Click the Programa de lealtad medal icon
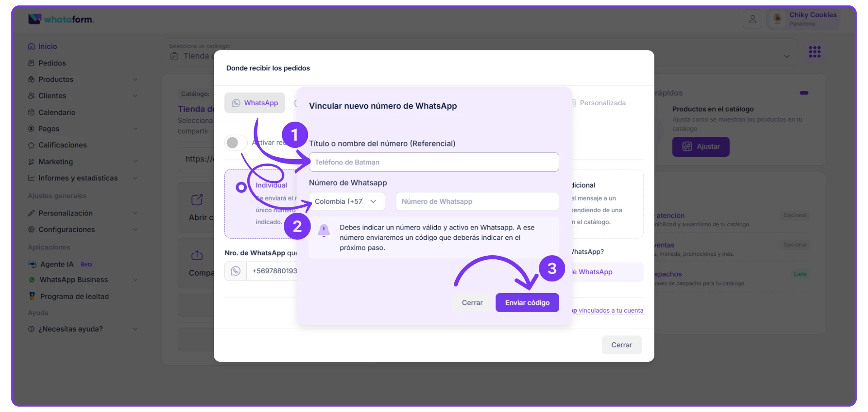 [32, 296]
